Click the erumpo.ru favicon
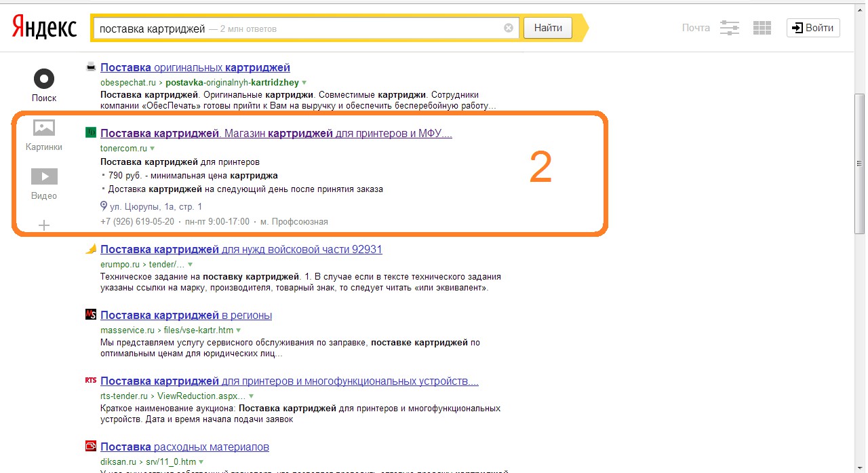 91,249
